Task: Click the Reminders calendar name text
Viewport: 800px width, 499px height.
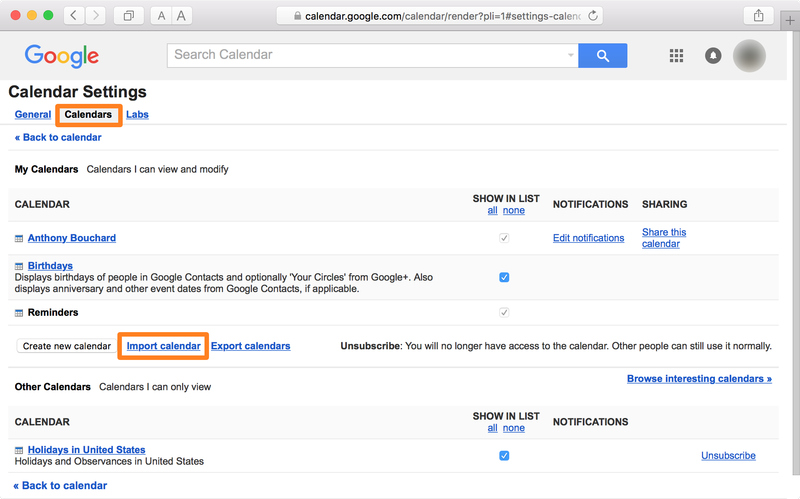Action: coord(53,312)
